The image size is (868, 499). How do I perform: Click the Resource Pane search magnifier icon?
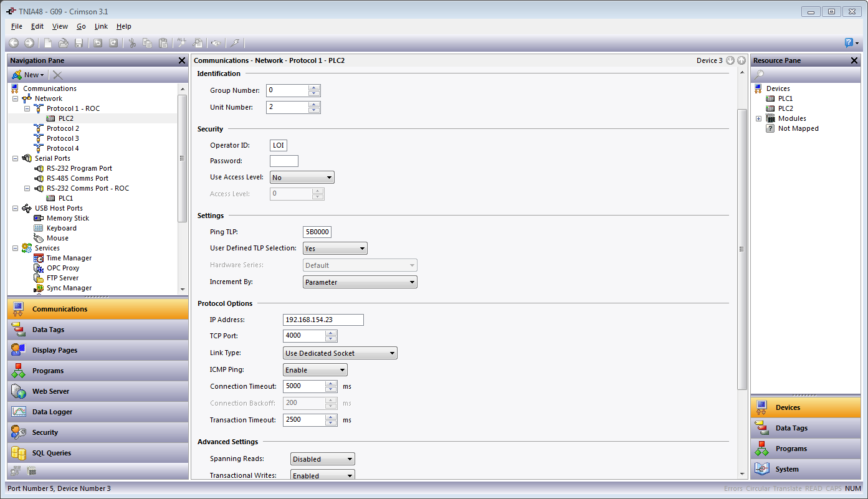(760, 75)
